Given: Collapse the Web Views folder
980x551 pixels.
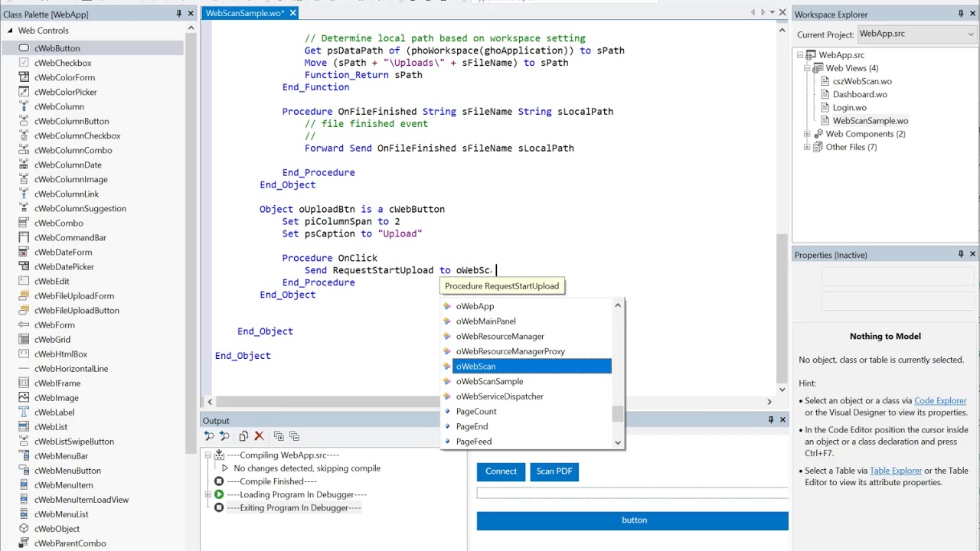Looking at the screenshot, I should pos(807,68).
